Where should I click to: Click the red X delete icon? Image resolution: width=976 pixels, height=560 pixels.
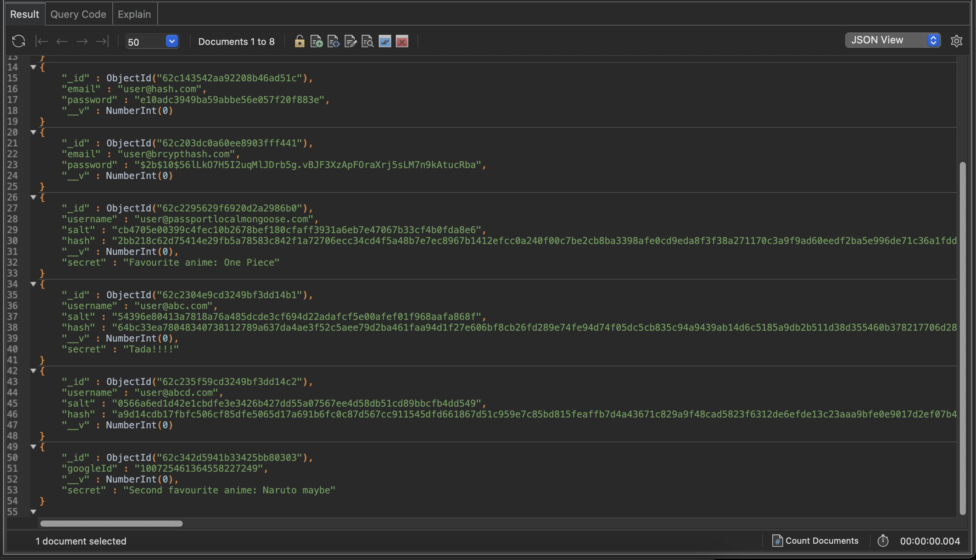[402, 41]
